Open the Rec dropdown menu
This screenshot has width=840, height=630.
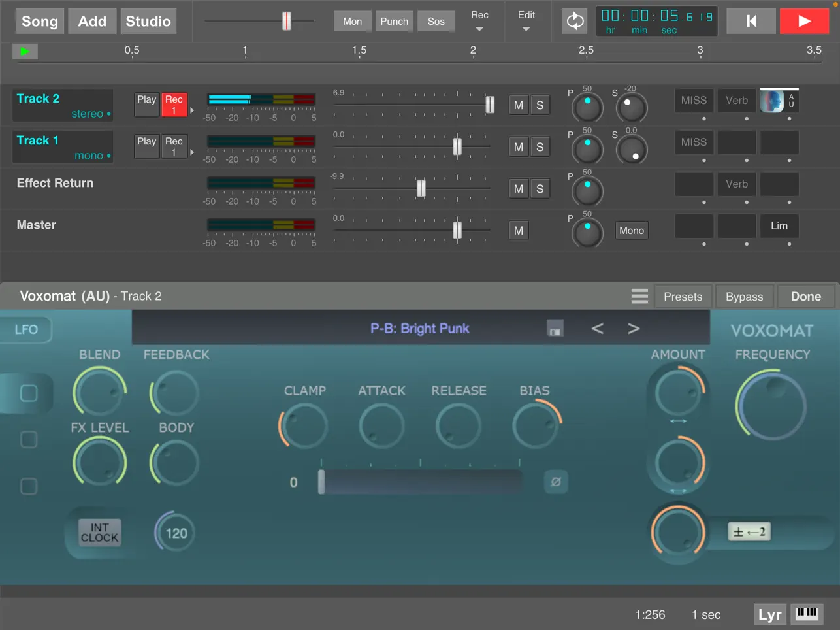479,21
